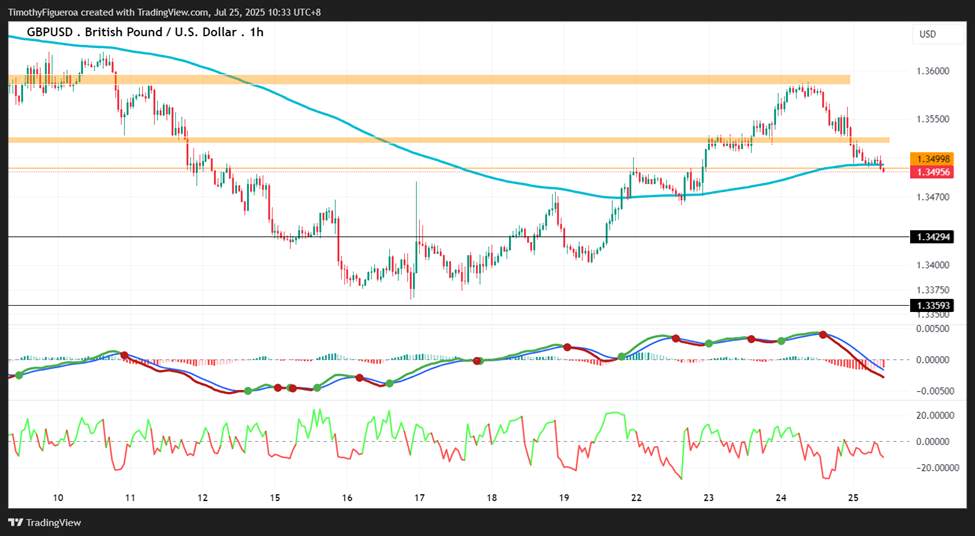Click date label 15 on time axis
975x536 pixels.
point(275,498)
